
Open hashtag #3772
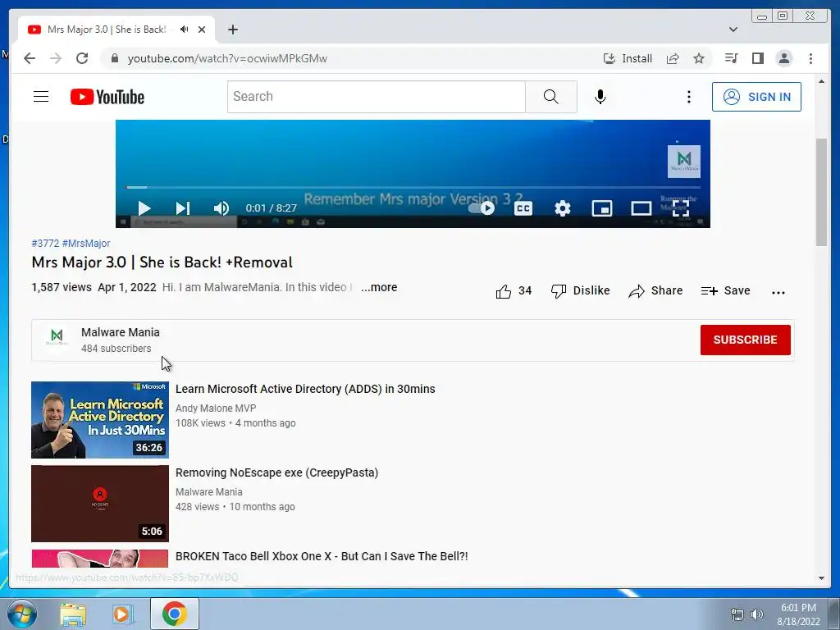coord(45,243)
